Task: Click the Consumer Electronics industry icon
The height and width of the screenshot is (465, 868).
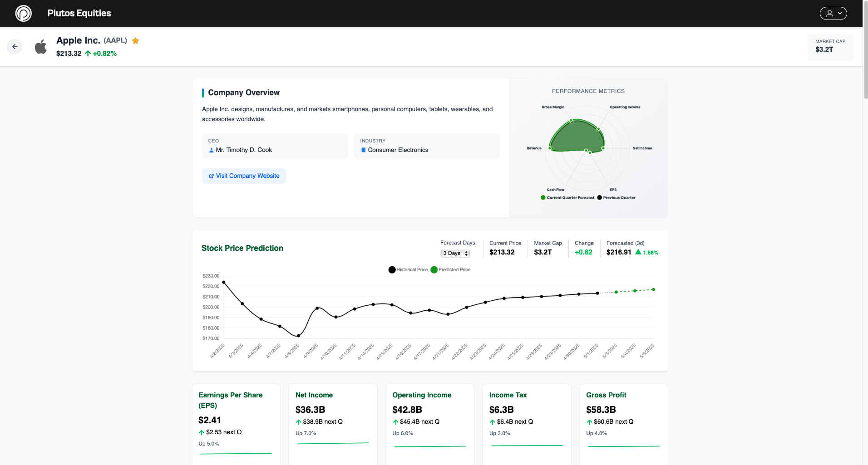Action: [363, 150]
